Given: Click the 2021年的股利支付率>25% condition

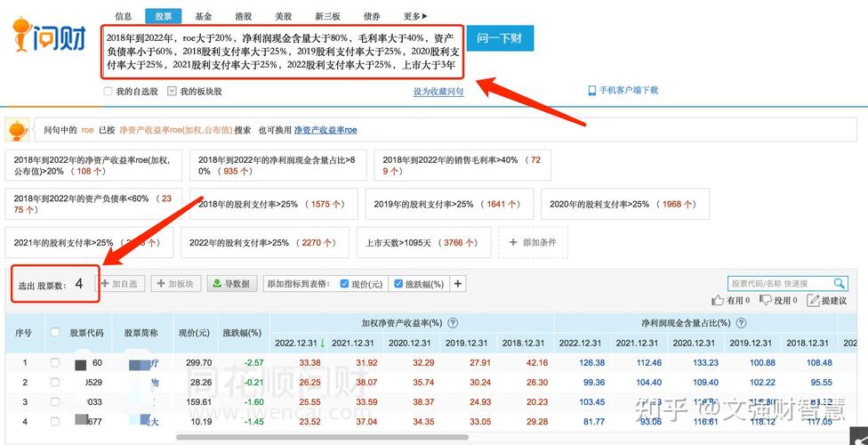Looking at the screenshot, I should coord(89,242).
